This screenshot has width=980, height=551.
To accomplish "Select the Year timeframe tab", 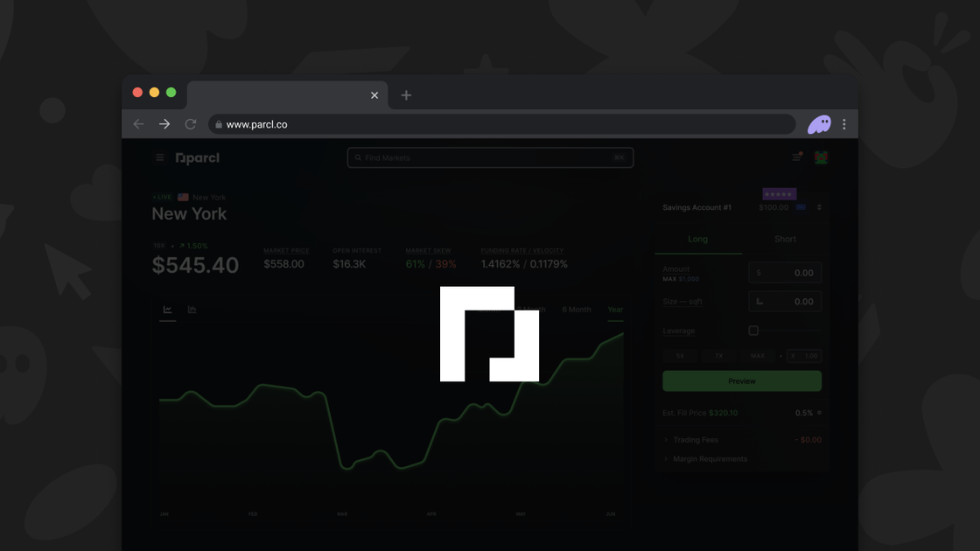I will point(615,310).
